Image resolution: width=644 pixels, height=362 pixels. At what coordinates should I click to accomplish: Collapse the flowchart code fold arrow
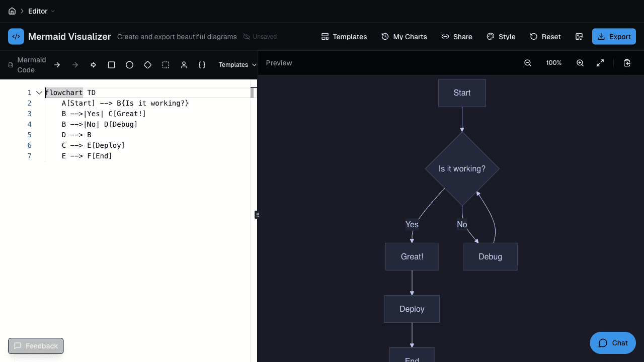39,93
